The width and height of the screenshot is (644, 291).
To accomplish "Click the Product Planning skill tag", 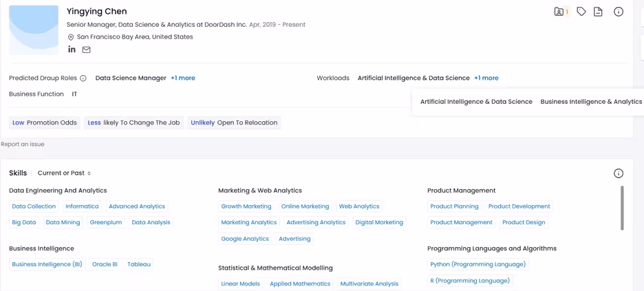I will tap(454, 206).
